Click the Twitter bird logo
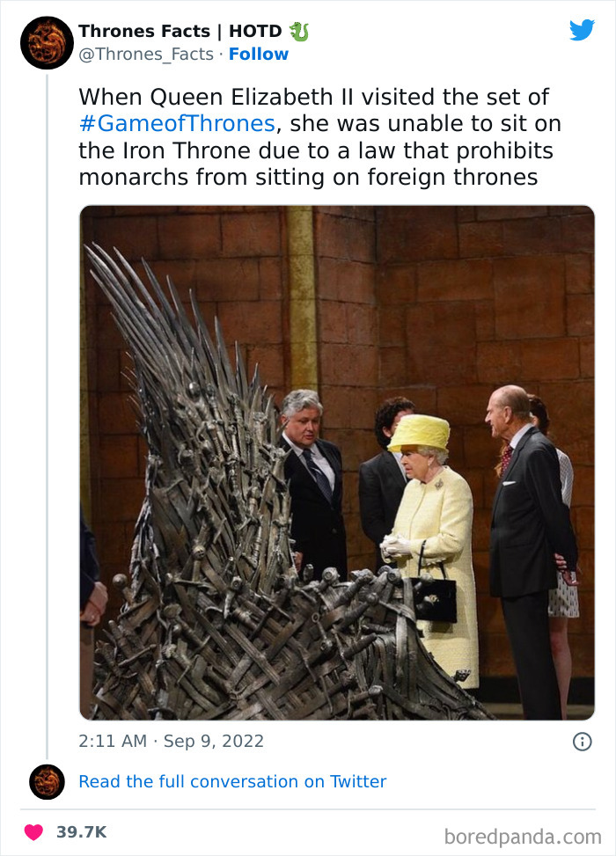 582,30
